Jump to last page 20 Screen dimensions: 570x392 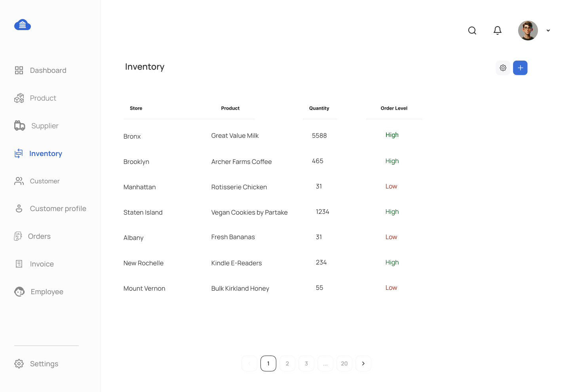[x=344, y=363]
